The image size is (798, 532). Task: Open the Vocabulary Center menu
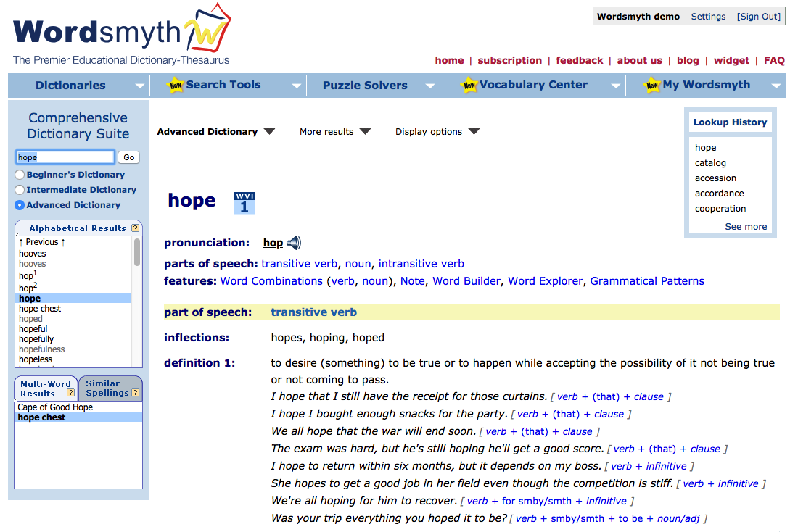point(533,85)
